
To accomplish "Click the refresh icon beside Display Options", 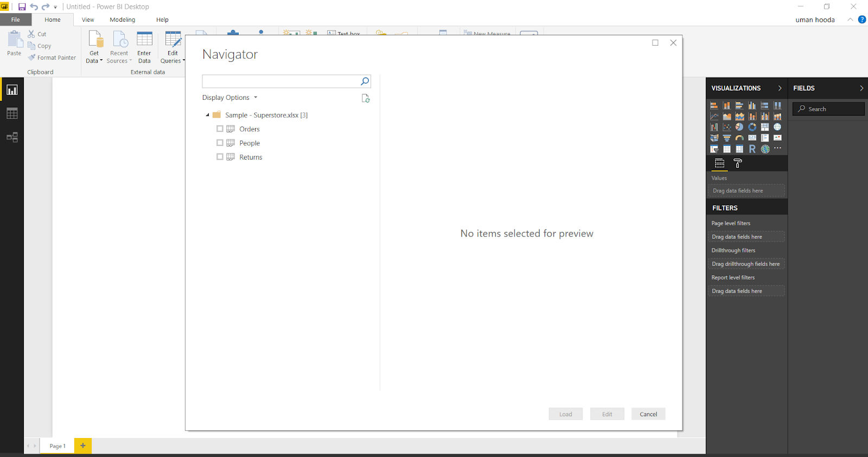I will click(x=366, y=98).
